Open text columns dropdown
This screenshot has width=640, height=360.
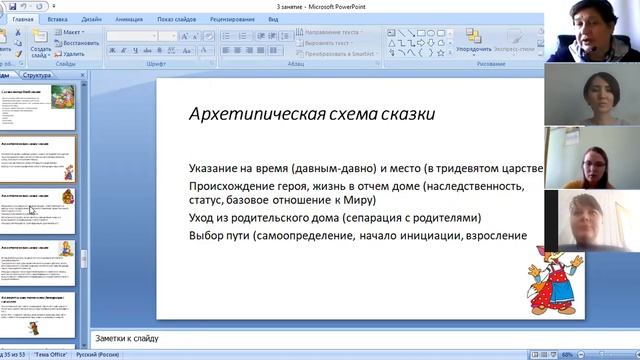pyautogui.click(x=276, y=51)
